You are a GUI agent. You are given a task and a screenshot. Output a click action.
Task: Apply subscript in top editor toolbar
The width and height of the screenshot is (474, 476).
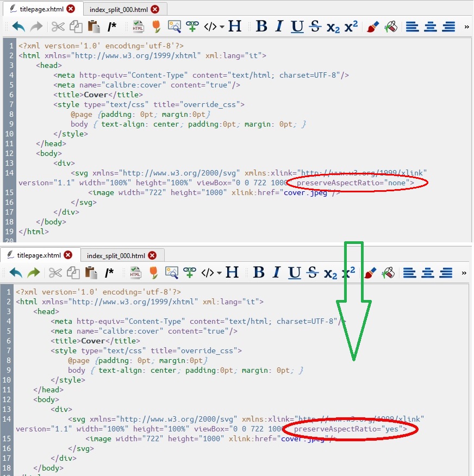(x=333, y=27)
